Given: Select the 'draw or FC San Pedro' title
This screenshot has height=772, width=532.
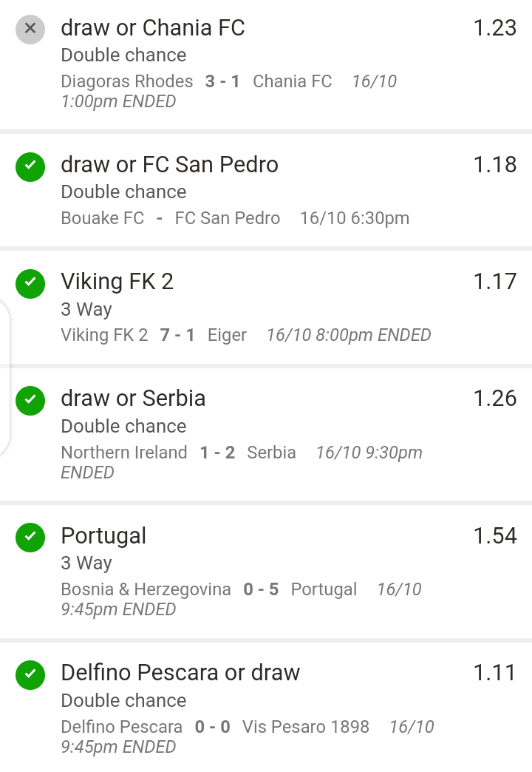Looking at the screenshot, I should pyautogui.click(x=169, y=164).
